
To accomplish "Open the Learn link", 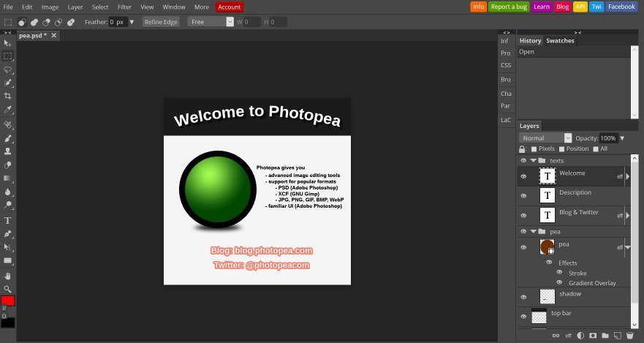I will coord(542,7).
